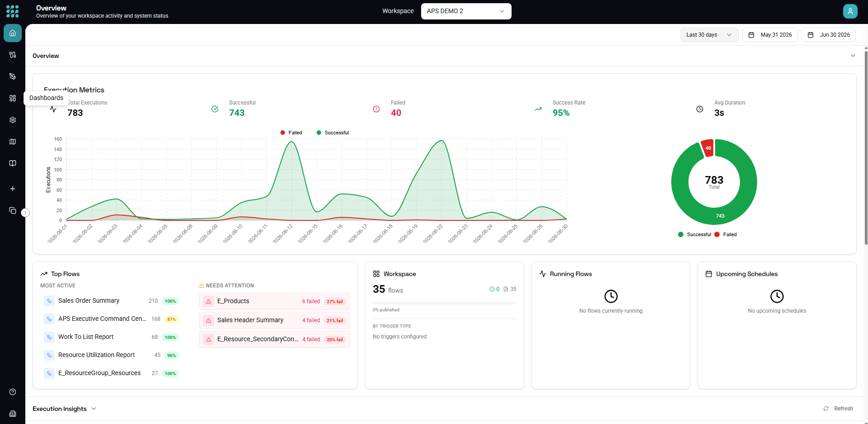Click the 783 Total donut center

click(714, 182)
